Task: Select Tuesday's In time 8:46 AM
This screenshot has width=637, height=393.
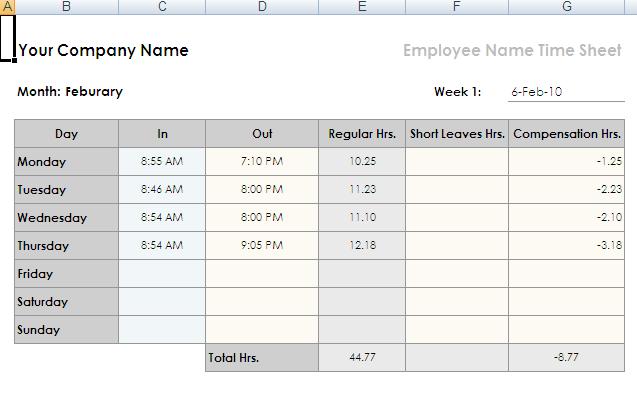Action: click(162, 190)
